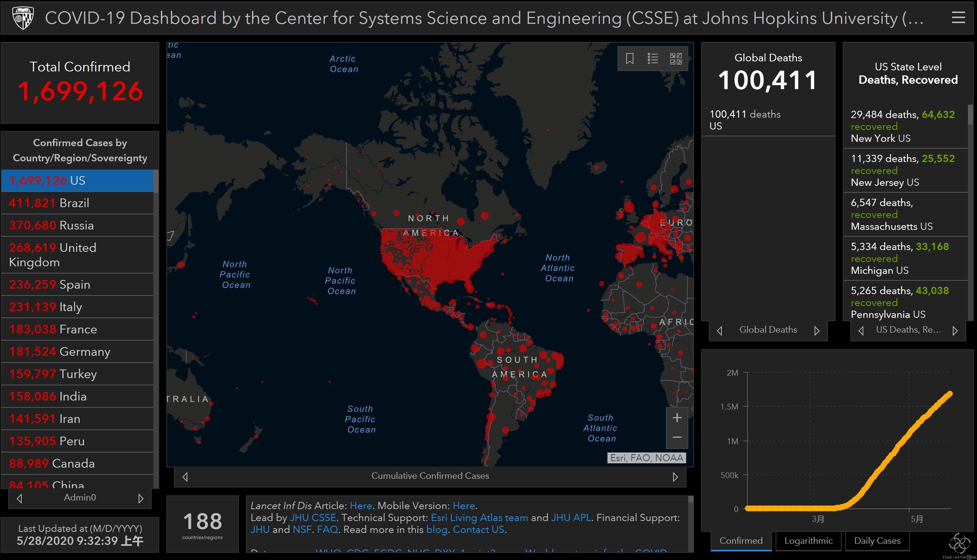Select Spain row with 236,259 cases
Image resolution: width=977 pixels, height=560 pixels.
click(x=77, y=285)
